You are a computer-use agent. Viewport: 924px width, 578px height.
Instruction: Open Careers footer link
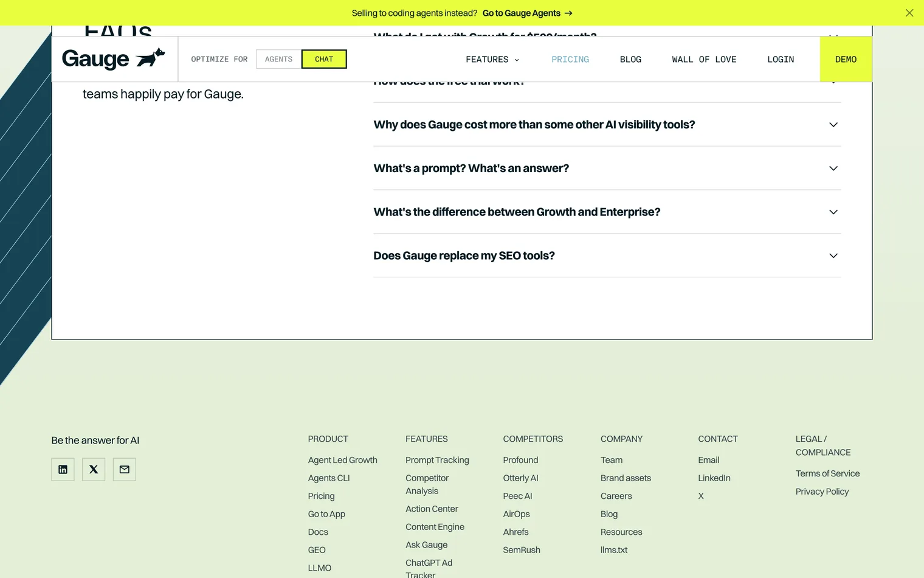[616, 496]
